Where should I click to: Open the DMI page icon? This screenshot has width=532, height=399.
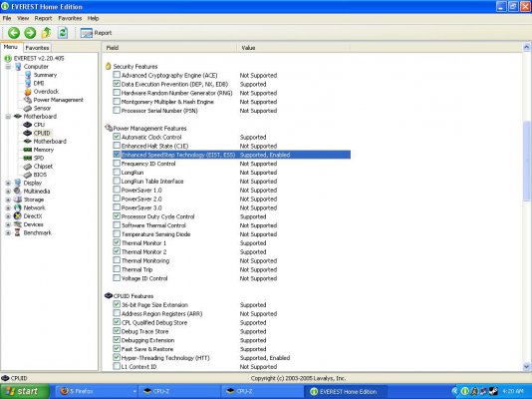click(x=28, y=83)
